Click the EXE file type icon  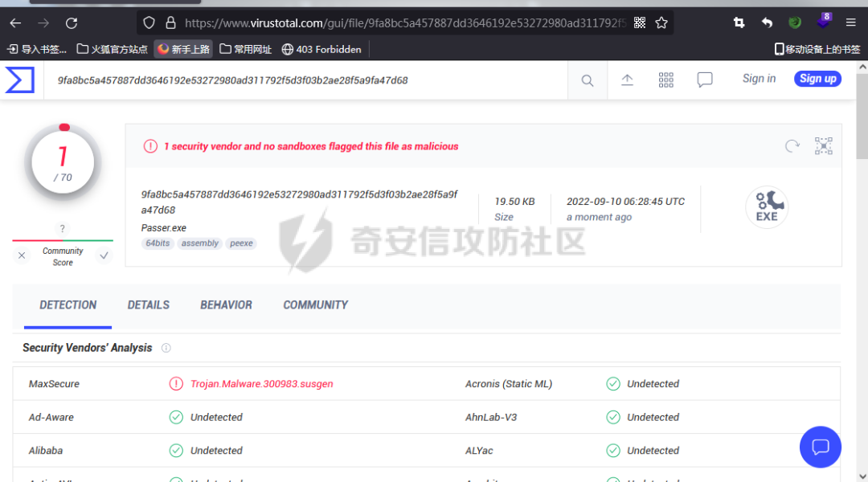(x=767, y=207)
